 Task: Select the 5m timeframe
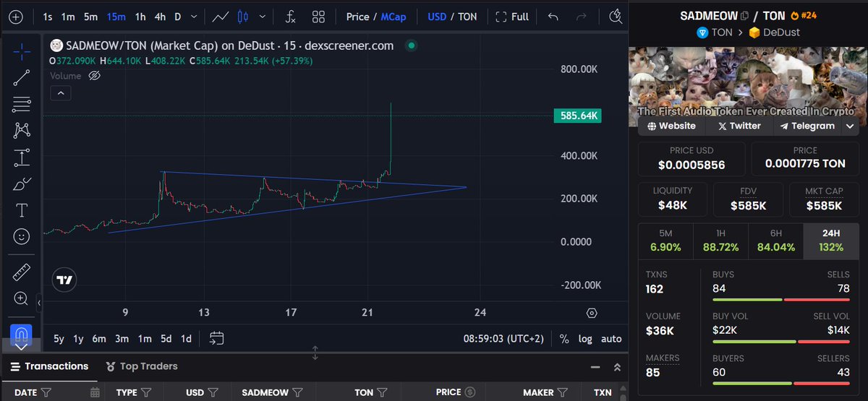[90, 17]
